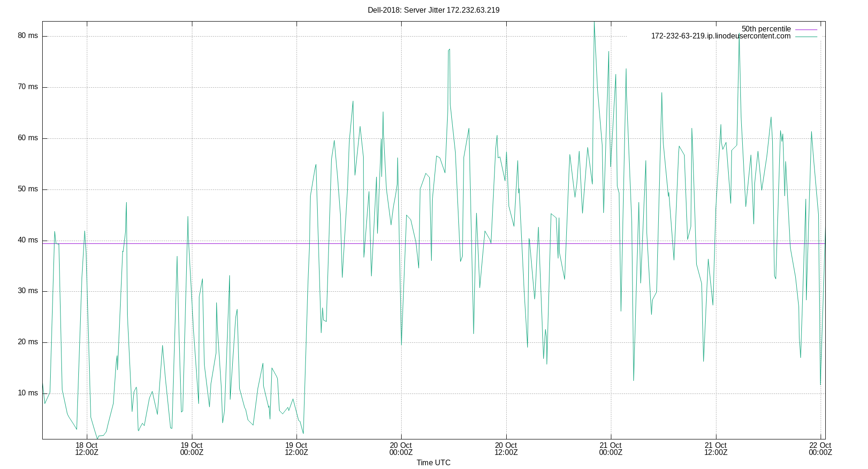Click the '21 Oct 00:00Z' x-axis label
This screenshot has width=868, height=469.
(611, 449)
